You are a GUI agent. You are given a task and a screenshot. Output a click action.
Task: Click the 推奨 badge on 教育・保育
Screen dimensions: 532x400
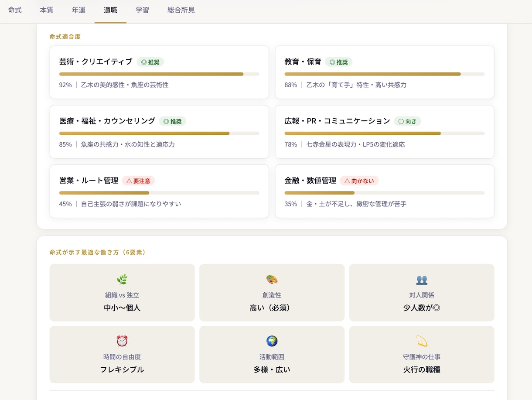339,62
